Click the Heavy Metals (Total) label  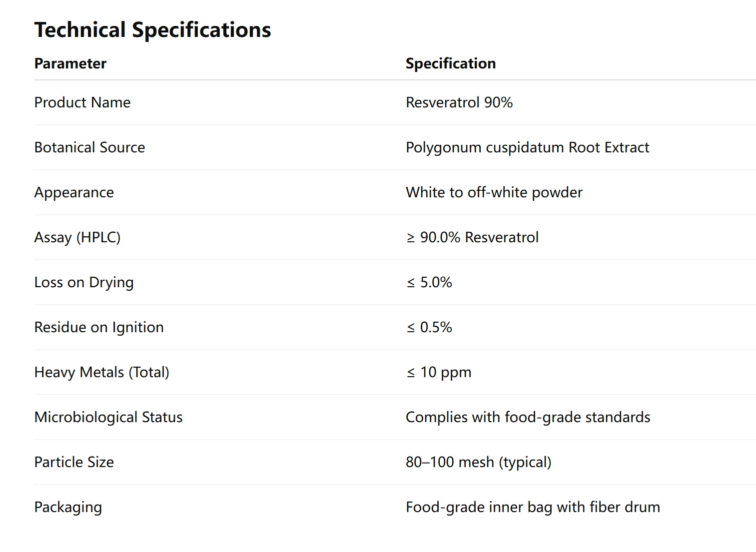coord(102,372)
